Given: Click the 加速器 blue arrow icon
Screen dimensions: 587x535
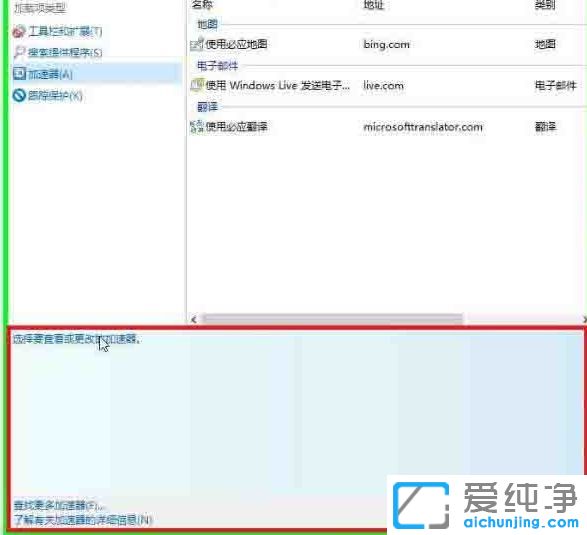Looking at the screenshot, I should [19, 74].
